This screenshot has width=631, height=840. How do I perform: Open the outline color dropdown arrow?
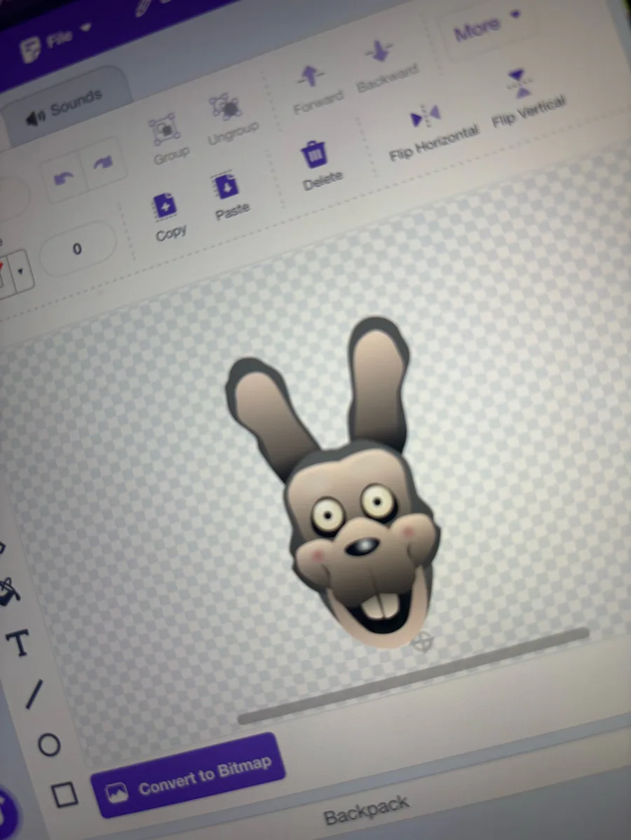21,271
